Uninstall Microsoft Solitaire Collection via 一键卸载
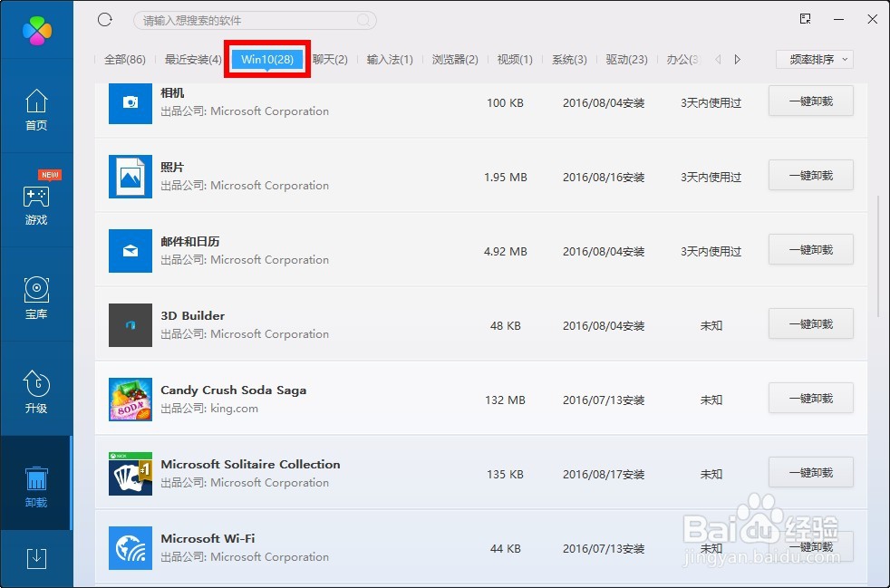This screenshot has height=588, width=890. (811, 473)
